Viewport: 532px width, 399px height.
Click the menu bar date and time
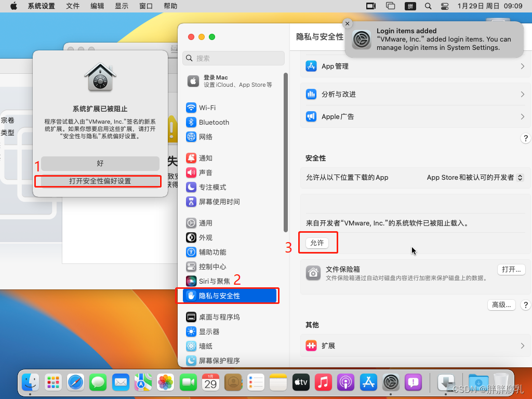(489, 6)
